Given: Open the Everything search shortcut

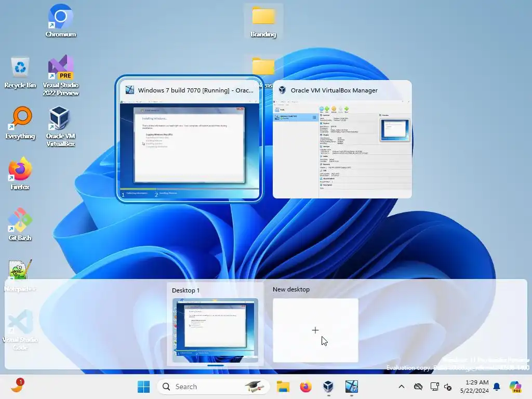Looking at the screenshot, I should (x=20, y=123).
